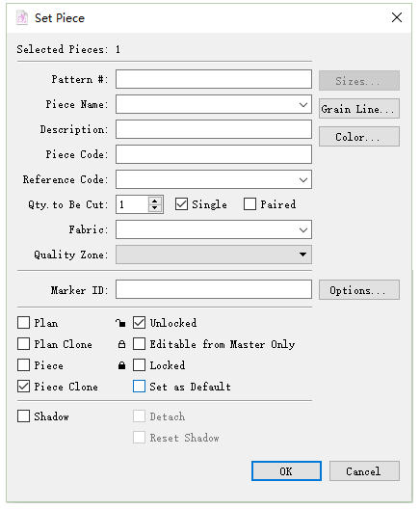This screenshot has width=420, height=509.
Task: Uncheck the Single checkbox
Action: [181, 204]
